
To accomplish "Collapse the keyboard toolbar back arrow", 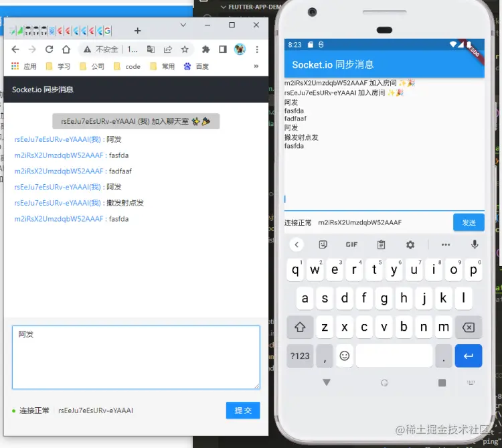I will coord(297,244).
